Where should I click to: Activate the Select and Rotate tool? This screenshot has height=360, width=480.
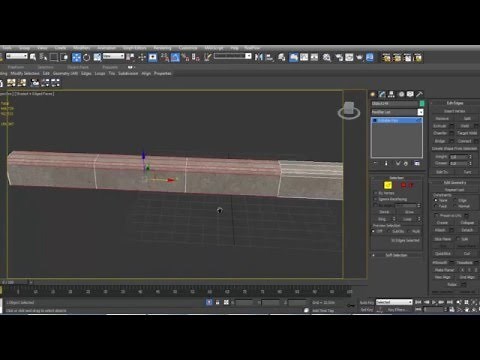pos(87,57)
